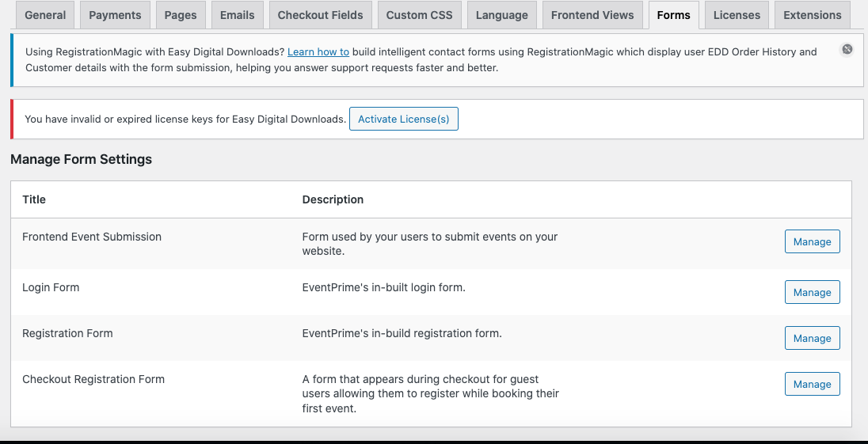This screenshot has width=868, height=444.
Task: Follow the "Learn how to" link
Action: (x=318, y=52)
